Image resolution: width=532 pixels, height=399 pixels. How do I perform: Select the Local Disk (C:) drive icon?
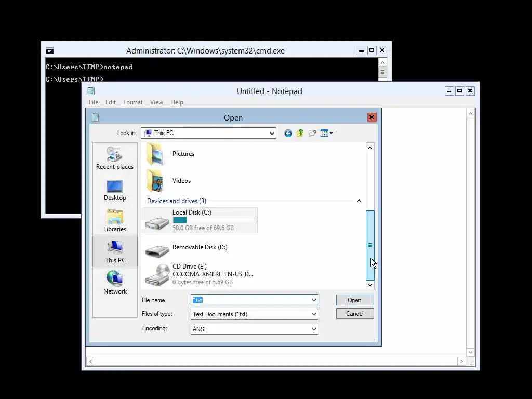coord(157,222)
